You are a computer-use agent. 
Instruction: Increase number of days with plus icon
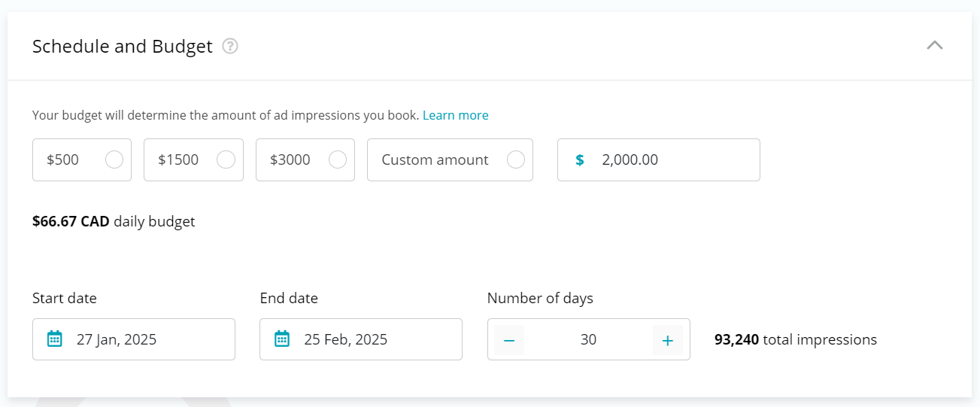667,340
